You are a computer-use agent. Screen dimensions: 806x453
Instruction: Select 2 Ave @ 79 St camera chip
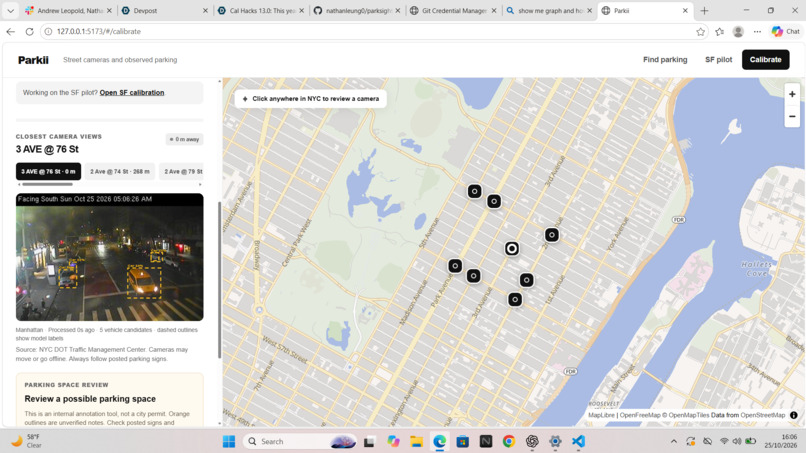(183, 171)
